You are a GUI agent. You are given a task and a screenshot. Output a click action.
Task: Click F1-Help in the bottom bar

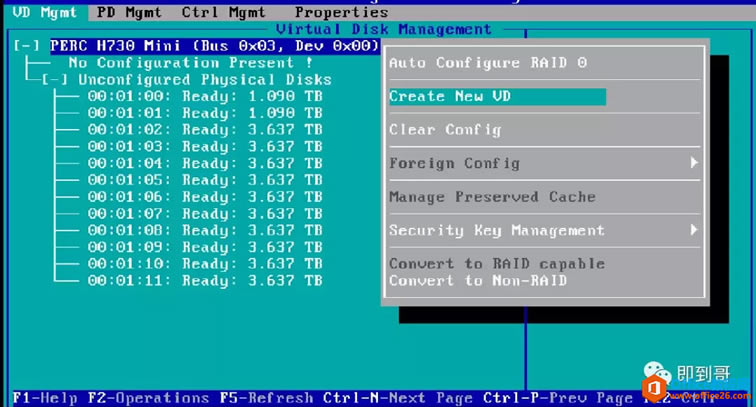(x=45, y=398)
